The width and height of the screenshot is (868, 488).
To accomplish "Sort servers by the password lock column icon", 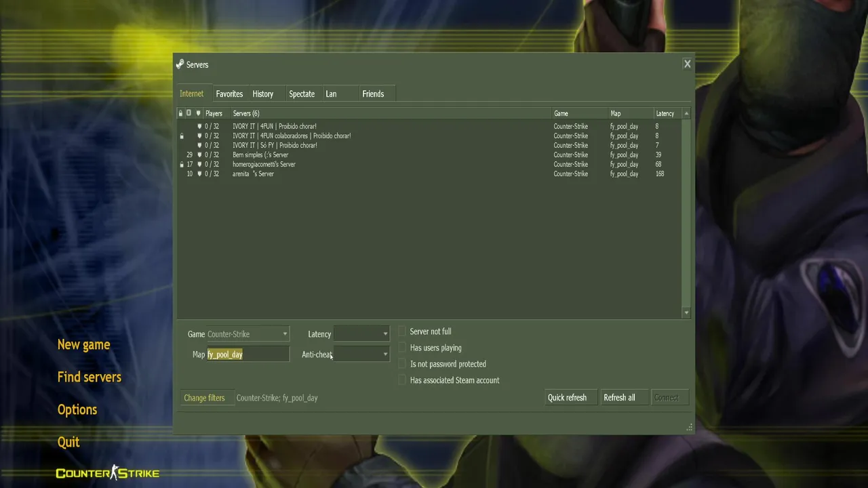I will (181, 113).
